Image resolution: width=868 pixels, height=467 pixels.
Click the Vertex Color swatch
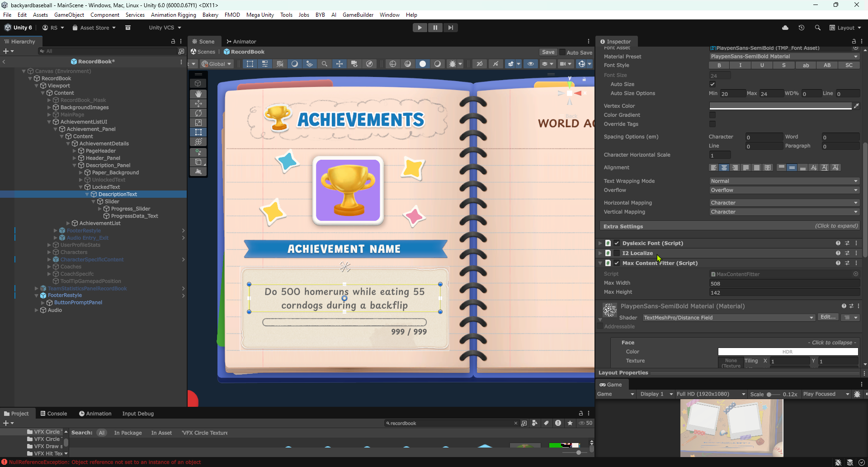pyautogui.click(x=780, y=106)
